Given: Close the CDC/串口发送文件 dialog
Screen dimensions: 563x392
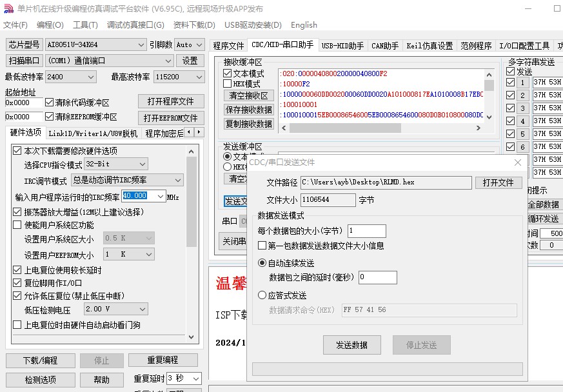Looking at the screenshot, I should (518, 162).
